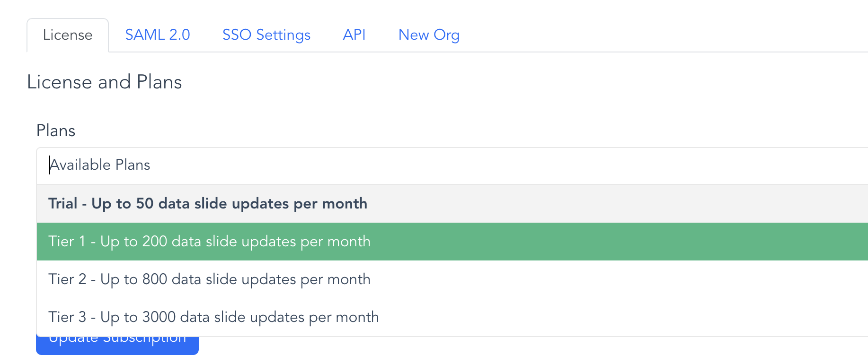Viewport: 868px width, 364px height.
Task: Choose the 800 data slide updates option
Action: click(x=452, y=279)
